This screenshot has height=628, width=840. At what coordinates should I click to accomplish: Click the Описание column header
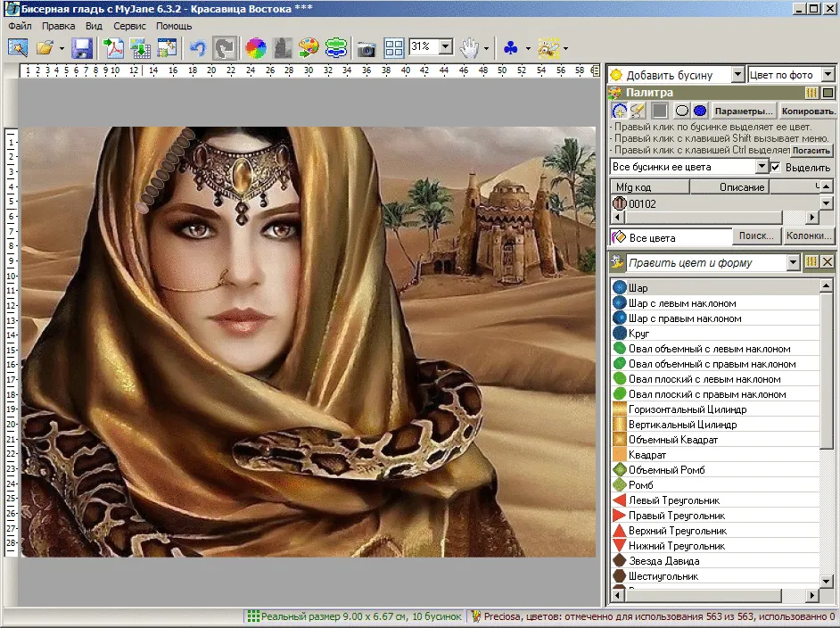[729, 187]
